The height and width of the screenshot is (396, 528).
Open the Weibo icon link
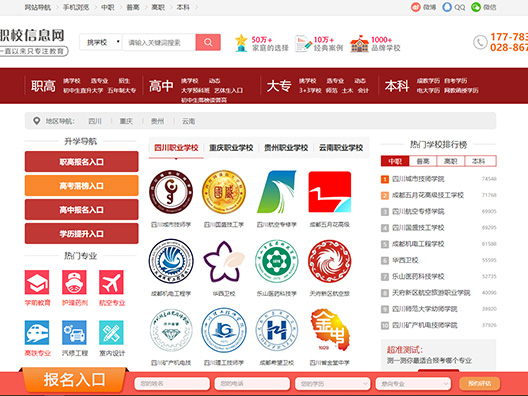(416, 7)
